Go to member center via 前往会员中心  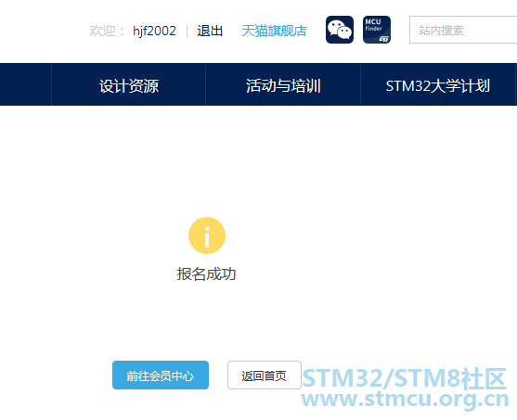[161, 375]
